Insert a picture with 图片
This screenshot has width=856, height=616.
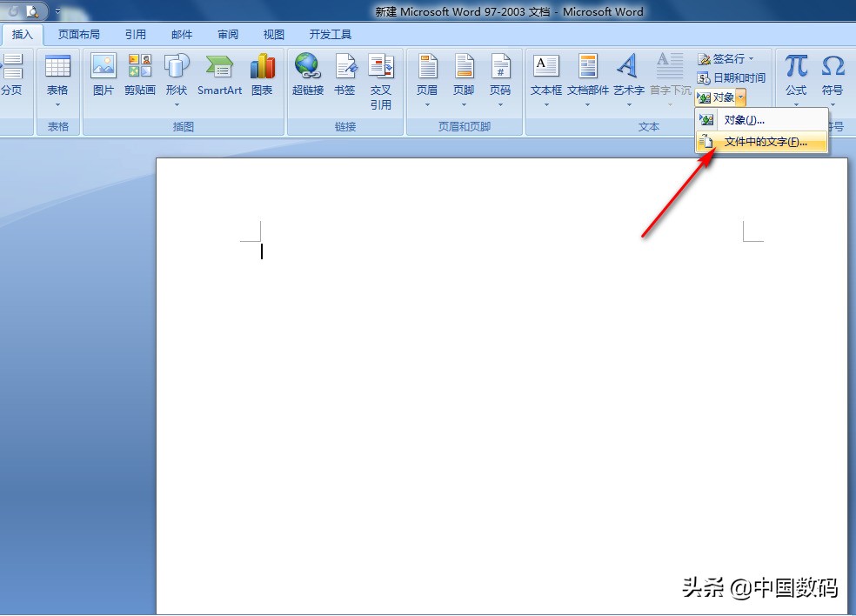tap(104, 76)
